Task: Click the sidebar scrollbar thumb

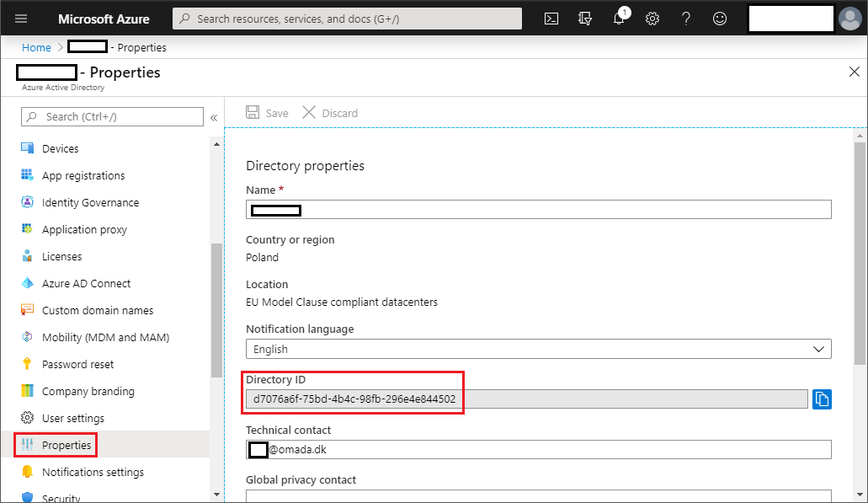Action: click(216, 310)
